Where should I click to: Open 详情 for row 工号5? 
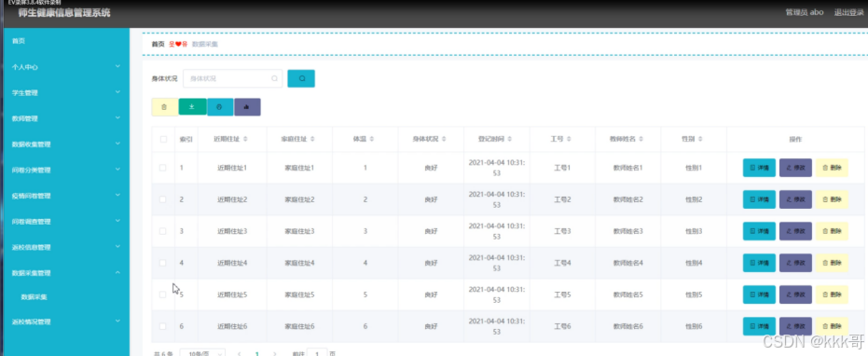click(759, 294)
